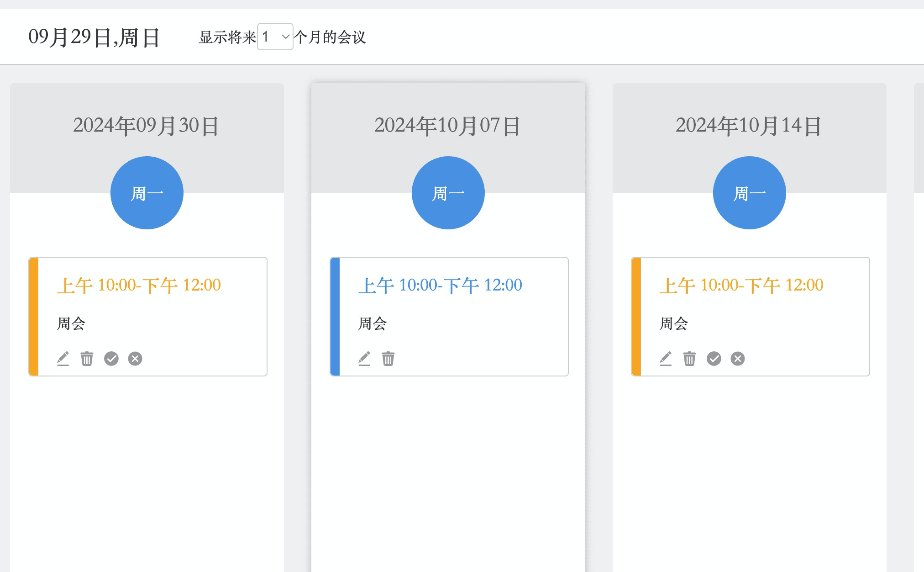This screenshot has width=924, height=572.
Task: Click the 2024年09月30日 date header
Action: pos(146,126)
